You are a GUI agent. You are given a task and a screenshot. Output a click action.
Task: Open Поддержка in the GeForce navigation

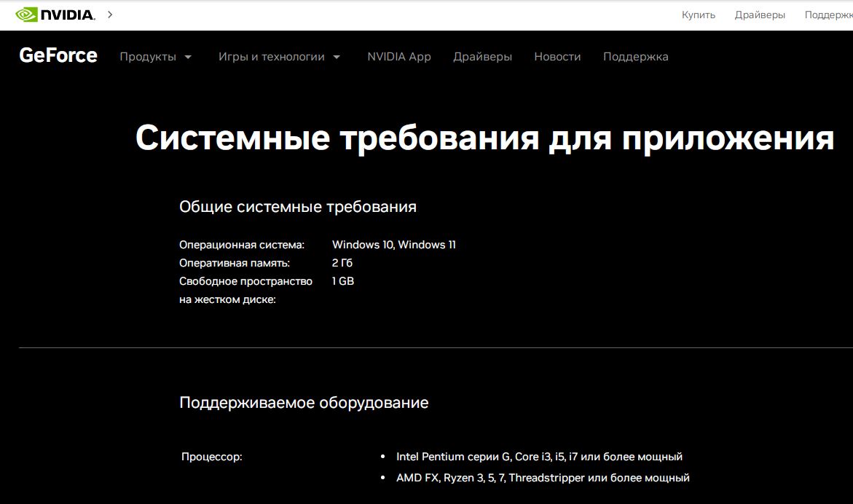click(x=635, y=57)
